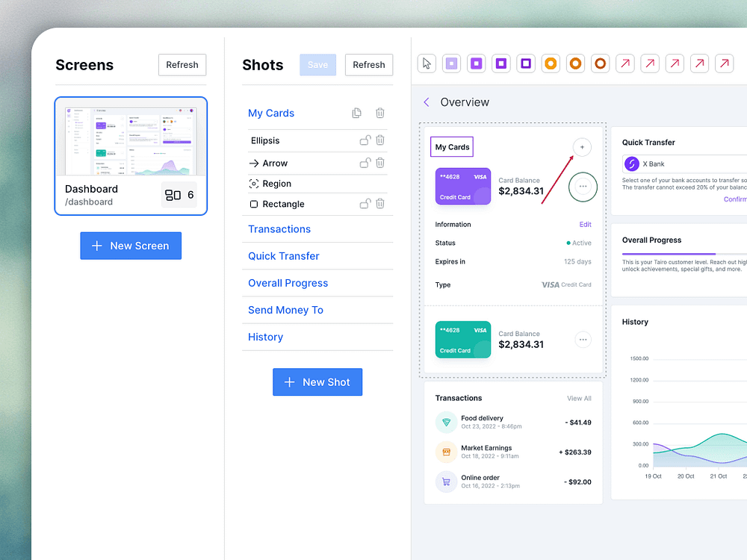Select the cursor pointer tool
Image resolution: width=747 pixels, height=560 pixels.
tap(427, 63)
